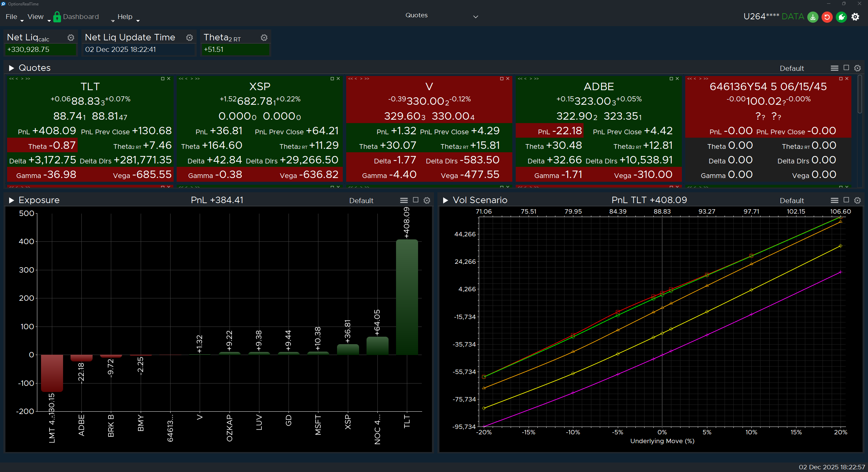The image size is (868, 472).
Task: Click the red reset connection icon
Action: coord(827,17)
